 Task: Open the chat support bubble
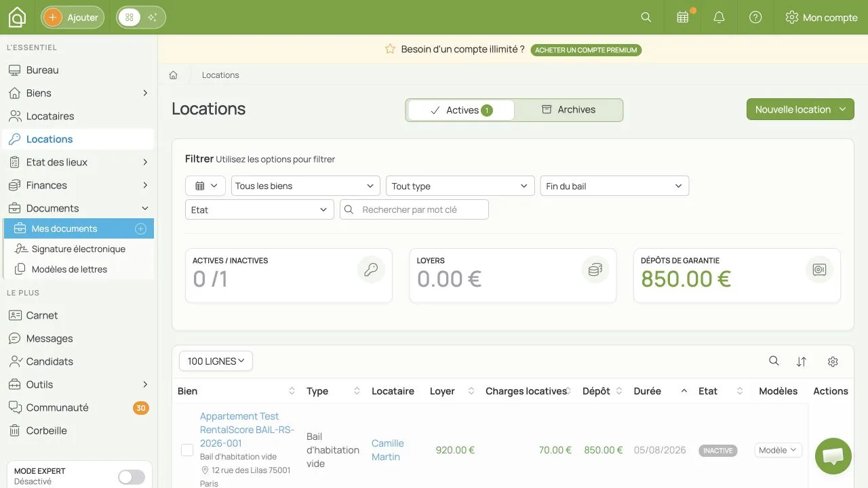click(833, 455)
